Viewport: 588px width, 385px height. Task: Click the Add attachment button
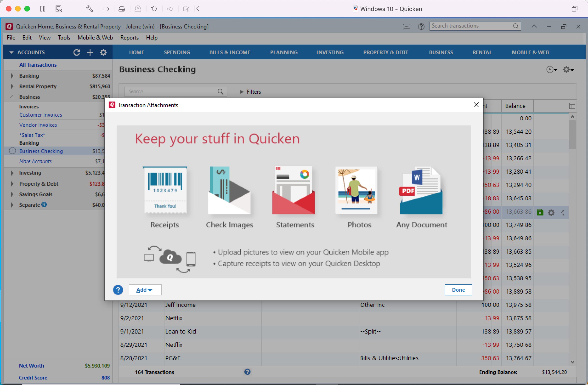pyautogui.click(x=144, y=290)
